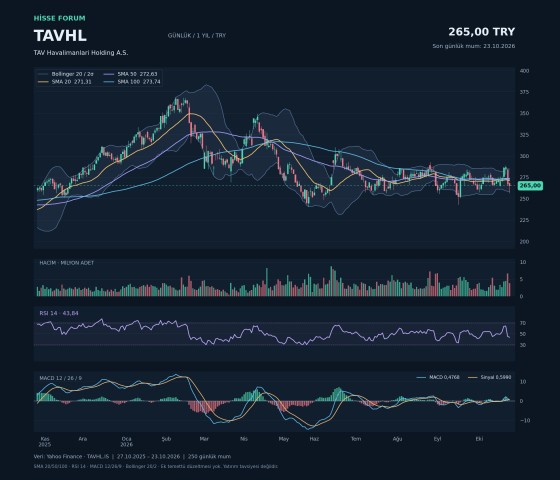
Task: Click the SMA 20 271,31 legend entry
Action: tap(65, 82)
